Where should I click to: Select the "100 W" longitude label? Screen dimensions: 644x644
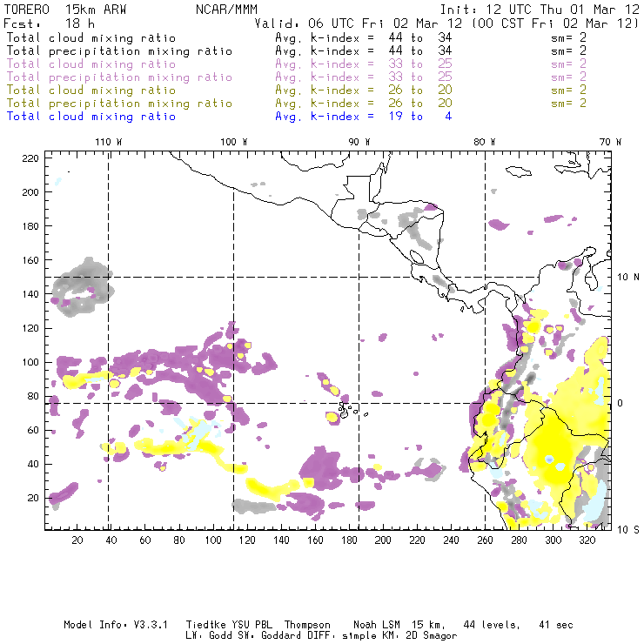pyautogui.click(x=234, y=142)
